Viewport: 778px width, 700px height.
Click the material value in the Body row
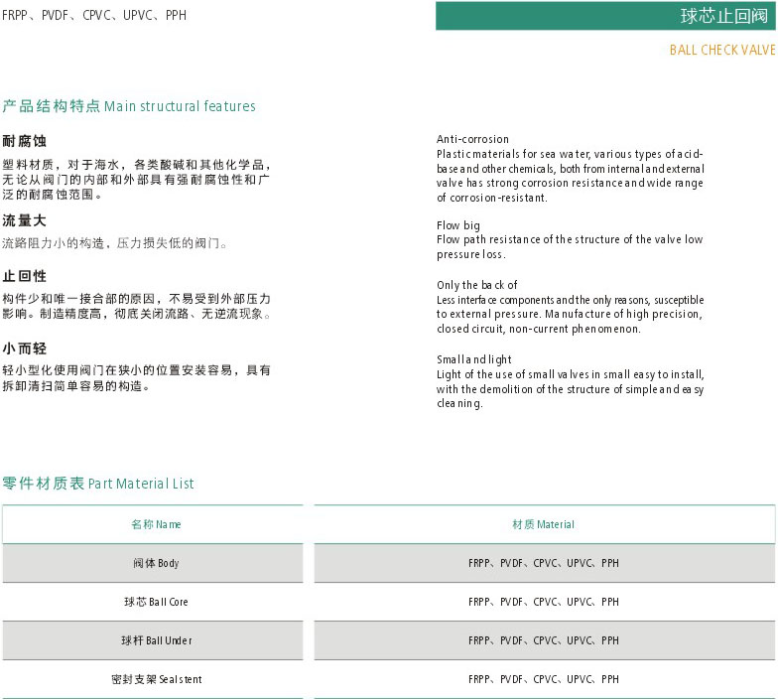pos(543,563)
